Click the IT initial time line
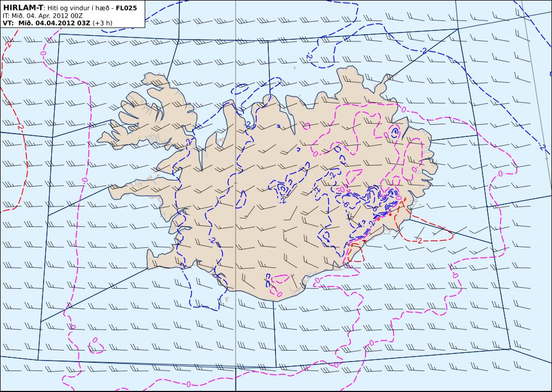Screen dimensions: 552x392 coord(43,16)
